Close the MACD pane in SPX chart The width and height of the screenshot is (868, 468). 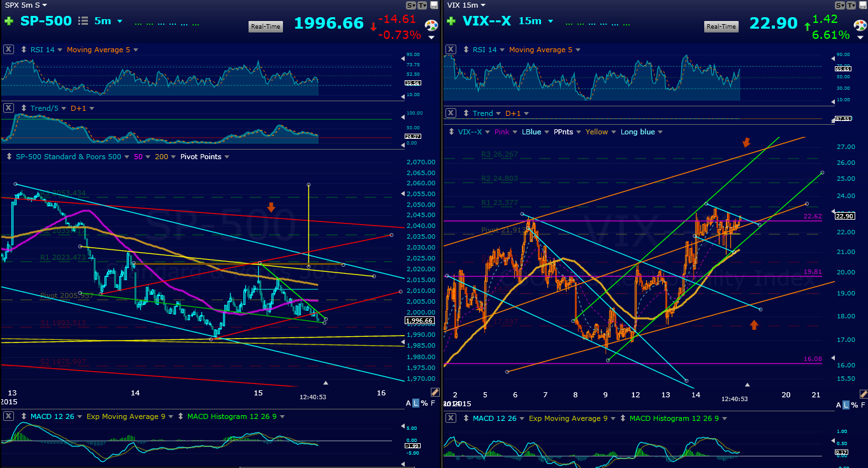coord(8,416)
